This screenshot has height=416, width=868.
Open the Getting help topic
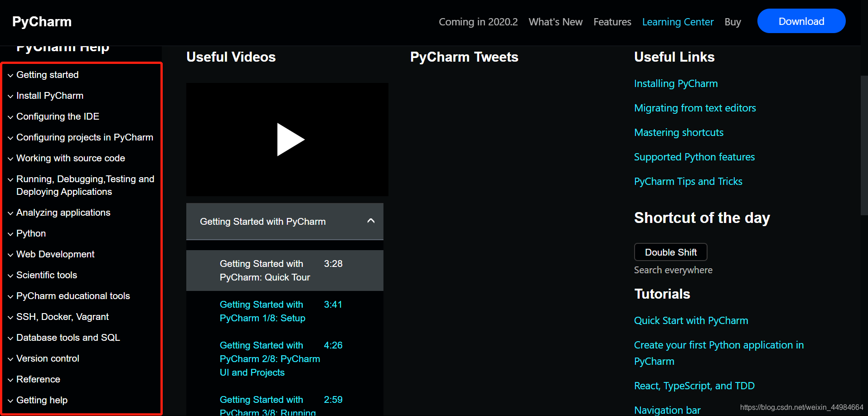click(x=42, y=400)
